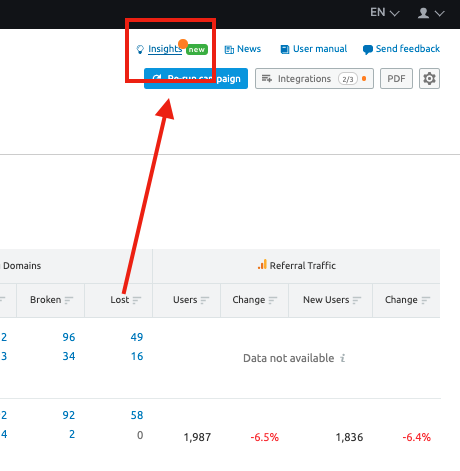Screen dimensions: 460x471
Task: Click the News newspaper icon
Action: pos(229,49)
